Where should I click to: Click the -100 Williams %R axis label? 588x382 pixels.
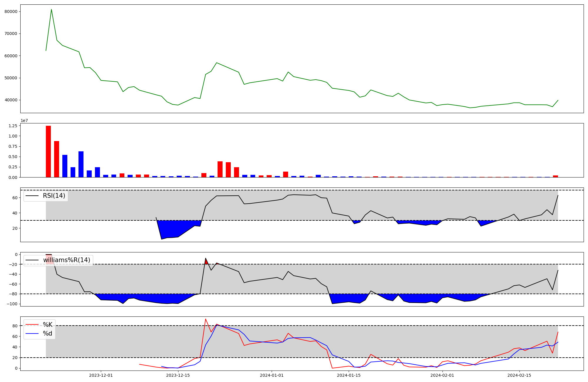click(12, 304)
